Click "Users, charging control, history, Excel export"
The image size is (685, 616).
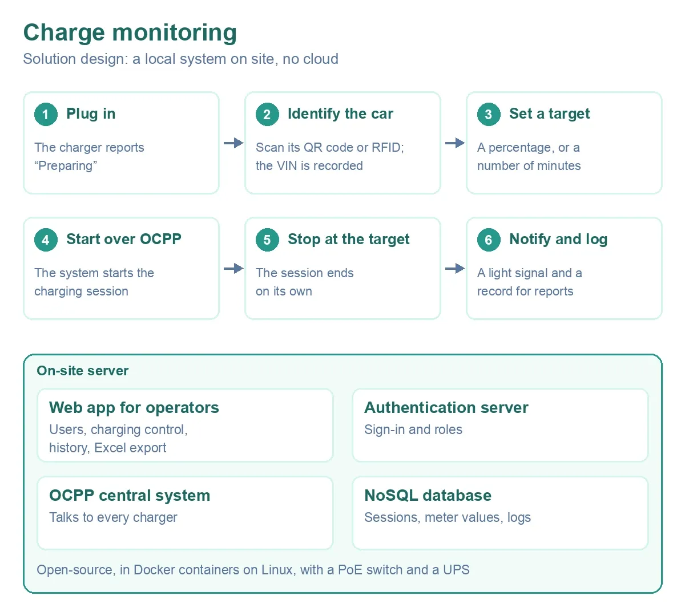[x=119, y=439]
